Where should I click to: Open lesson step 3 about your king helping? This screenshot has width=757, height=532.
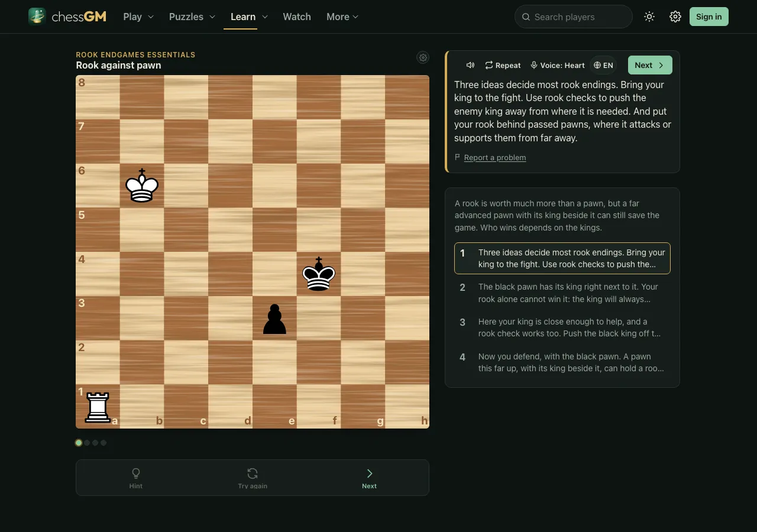coord(562,327)
